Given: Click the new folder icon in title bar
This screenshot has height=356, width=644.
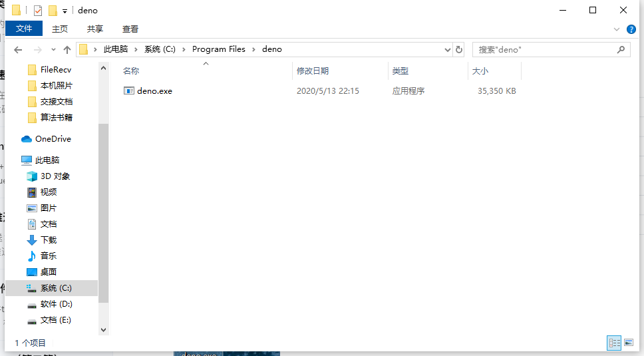Looking at the screenshot, I should tap(53, 10).
